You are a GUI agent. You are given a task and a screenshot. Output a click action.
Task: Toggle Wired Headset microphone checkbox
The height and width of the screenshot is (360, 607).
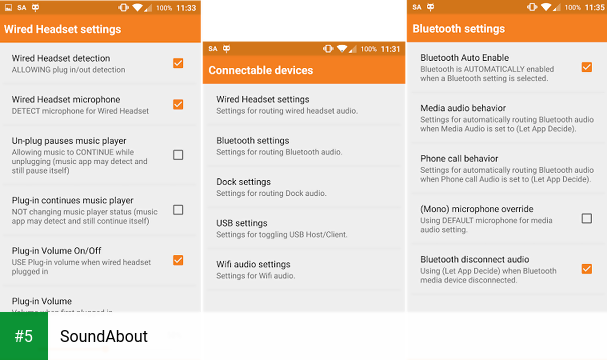click(178, 105)
